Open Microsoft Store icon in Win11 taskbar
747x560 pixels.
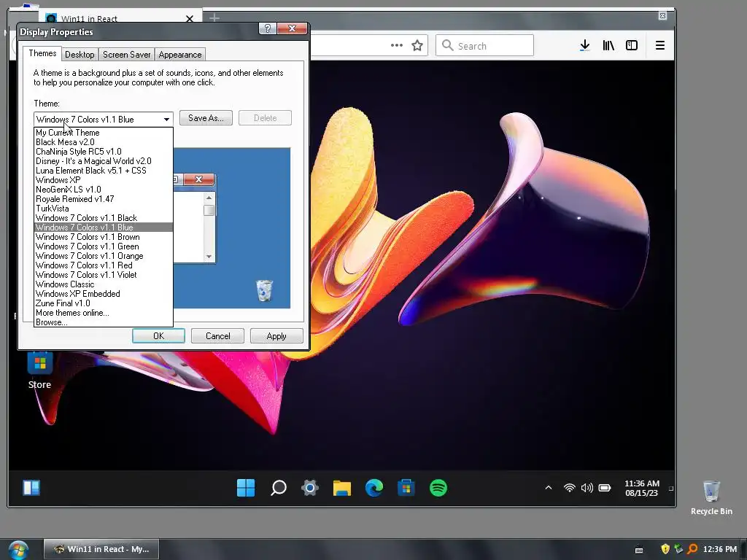[406, 488]
